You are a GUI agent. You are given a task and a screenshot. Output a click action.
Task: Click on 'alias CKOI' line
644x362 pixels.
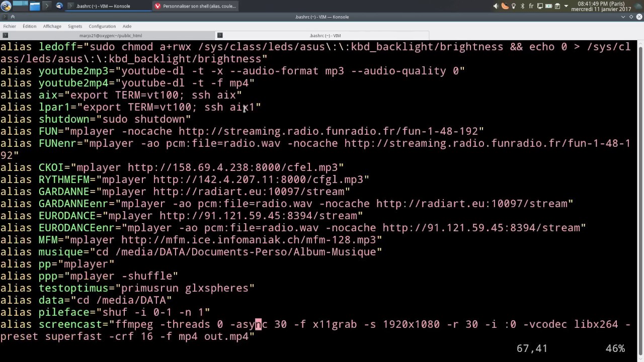[172, 167]
